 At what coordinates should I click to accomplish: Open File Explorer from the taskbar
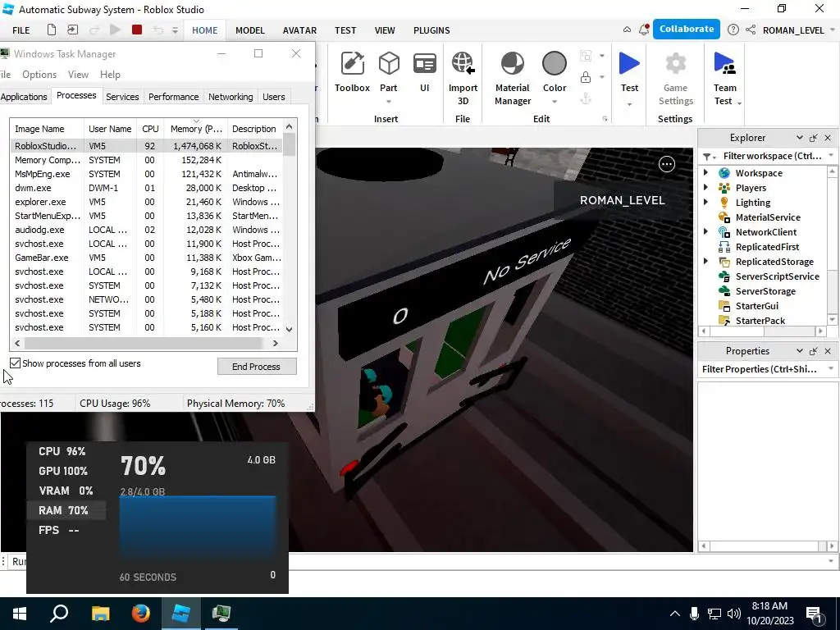click(x=100, y=614)
